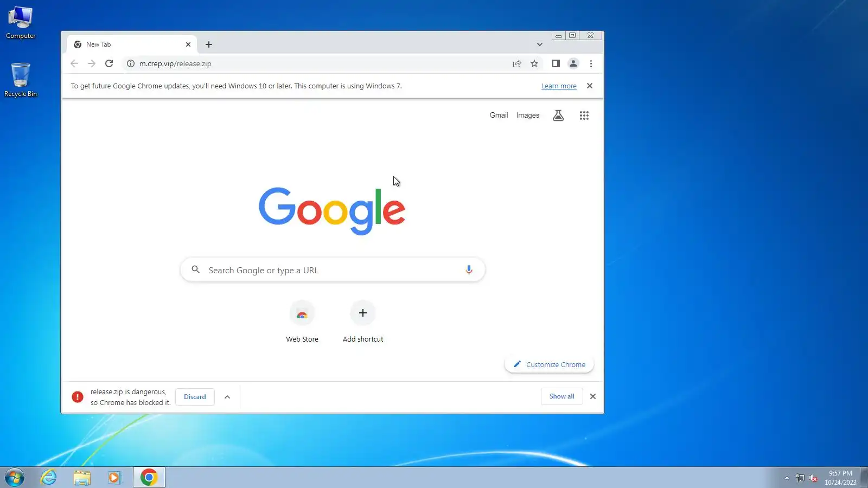Screen dimensions: 868x488
Task: Open Learn more link about updates
Action: tap(559, 86)
